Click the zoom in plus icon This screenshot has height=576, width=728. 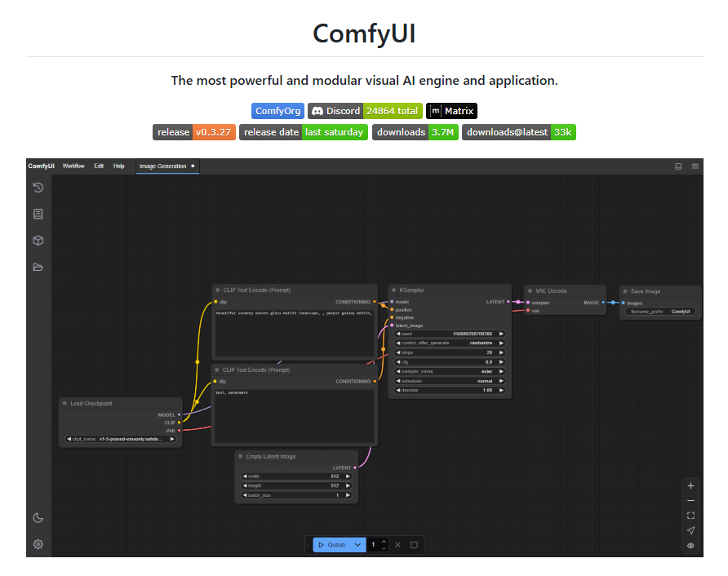690,486
